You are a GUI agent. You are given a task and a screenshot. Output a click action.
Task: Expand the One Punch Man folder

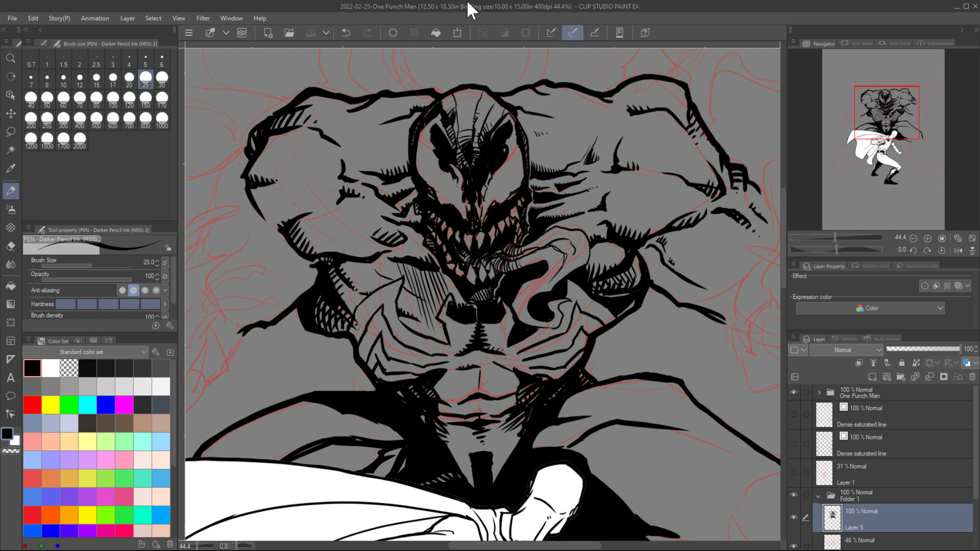pyautogui.click(x=819, y=392)
